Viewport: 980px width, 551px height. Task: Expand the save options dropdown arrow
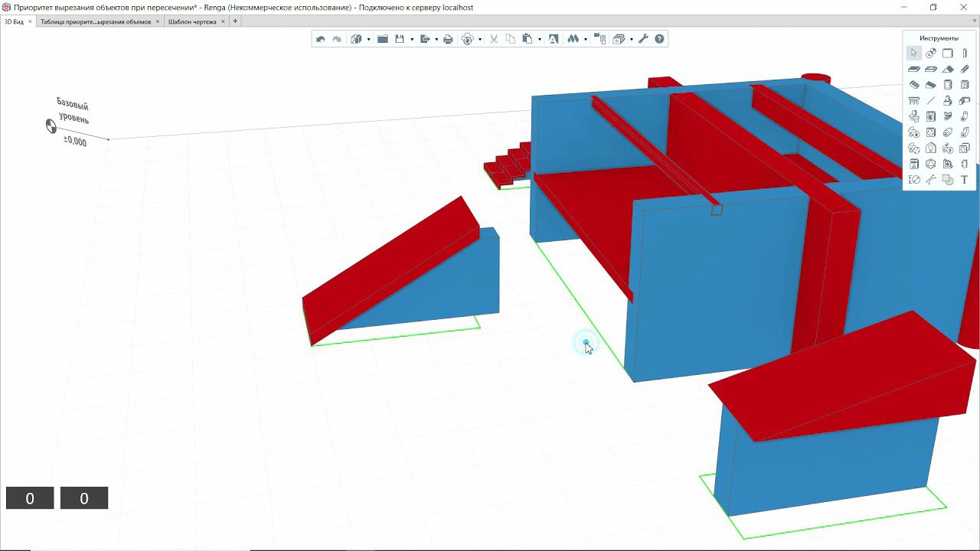tap(412, 39)
